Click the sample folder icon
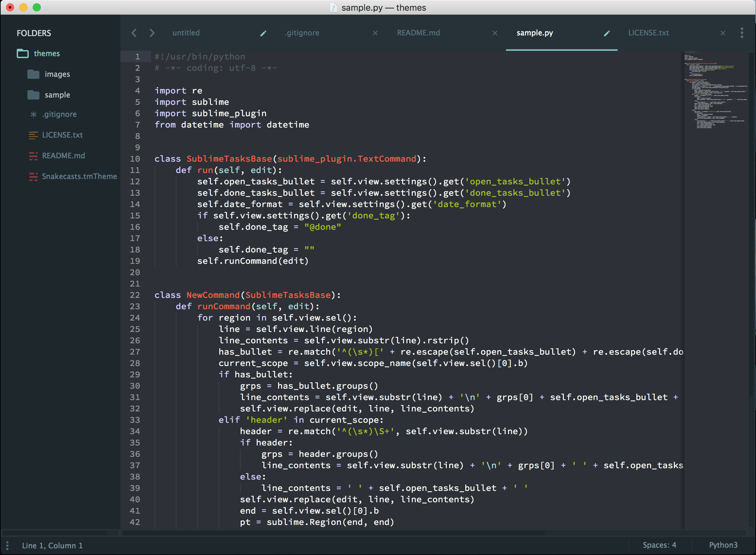This screenshot has height=555, width=756. pyautogui.click(x=33, y=95)
